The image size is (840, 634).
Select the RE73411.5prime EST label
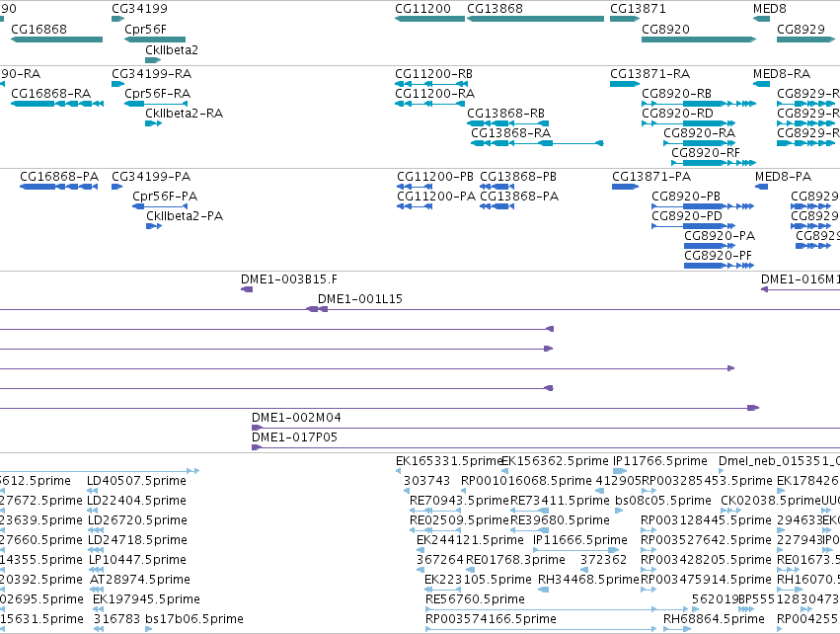(x=560, y=501)
